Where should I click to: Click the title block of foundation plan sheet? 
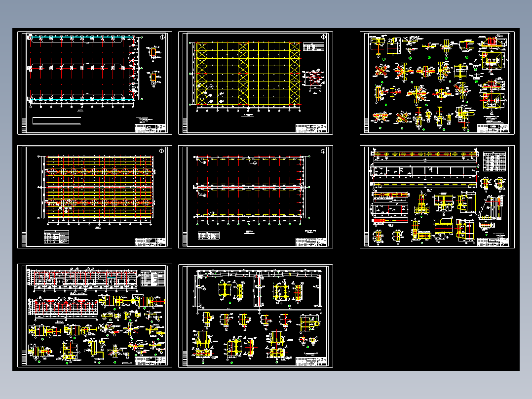pos(151,128)
